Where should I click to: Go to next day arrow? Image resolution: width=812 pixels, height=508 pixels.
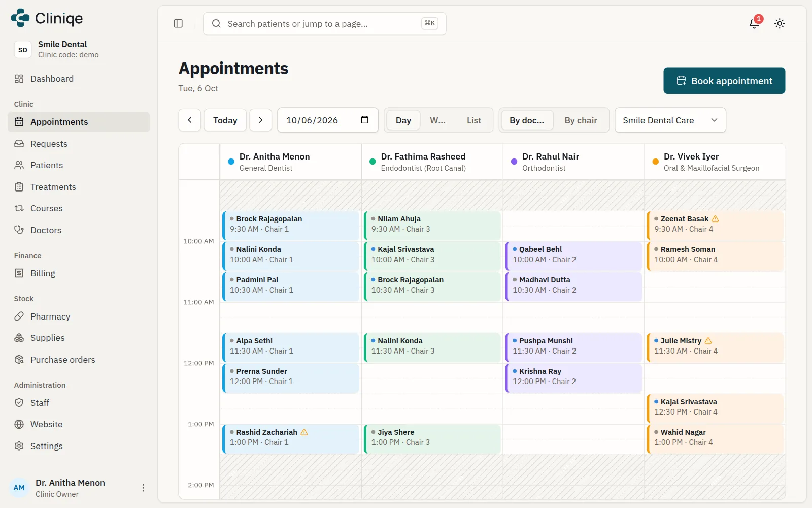(261, 120)
